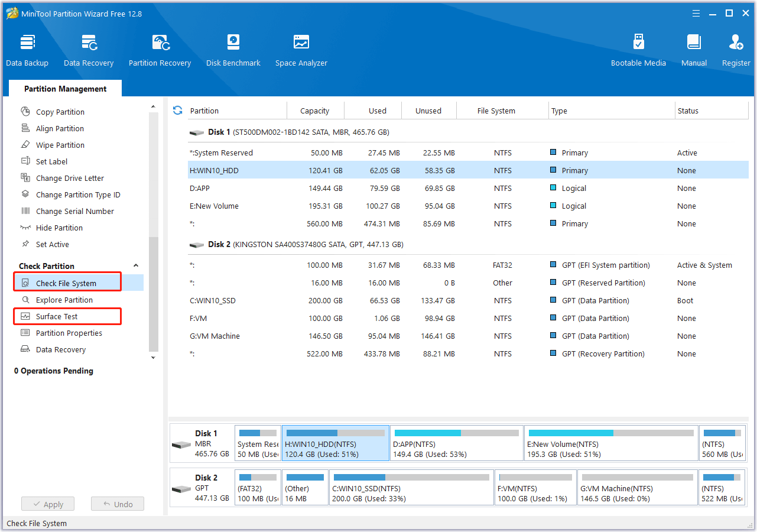
Task: Sort by the File System column header
Action: coord(496,111)
